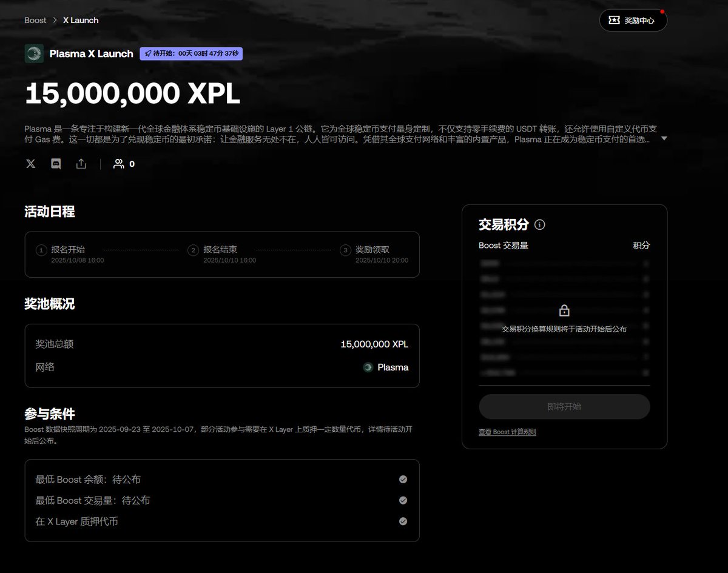The image size is (728, 573).
Task: Click check mark for 最低 Boost 余额
Action: coord(403,479)
